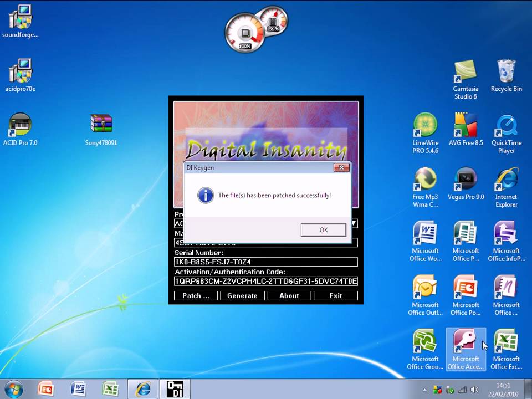Click the CPU meter gadget

click(245, 33)
